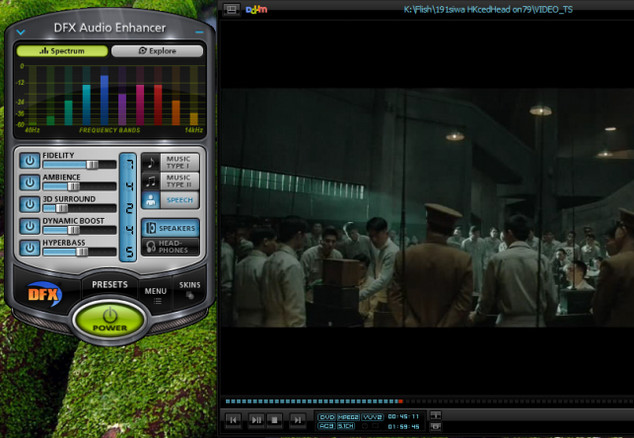Open the Presets menu
634x438 pixels.
(x=110, y=285)
